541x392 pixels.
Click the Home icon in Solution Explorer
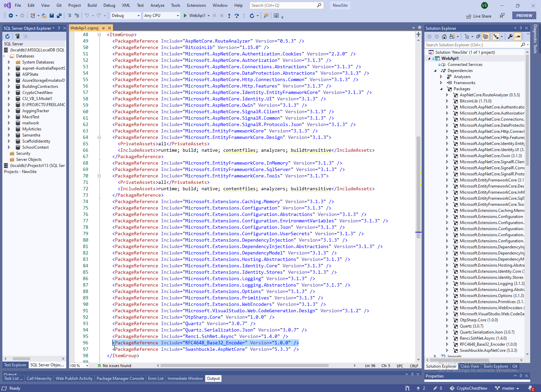click(x=444, y=36)
